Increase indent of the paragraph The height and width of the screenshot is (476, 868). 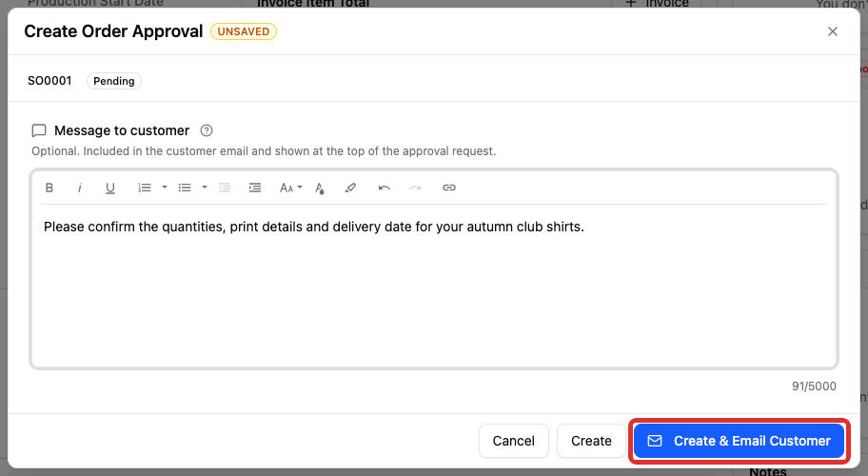[x=255, y=188]
